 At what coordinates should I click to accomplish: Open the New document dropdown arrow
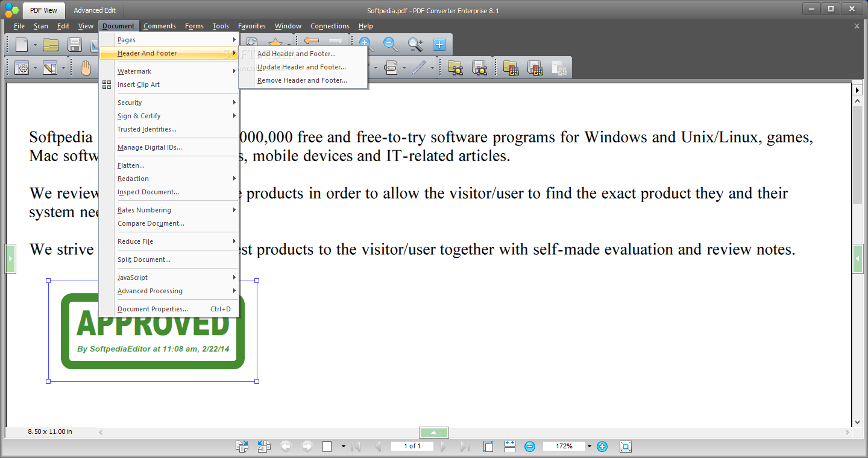click(35, 45)
